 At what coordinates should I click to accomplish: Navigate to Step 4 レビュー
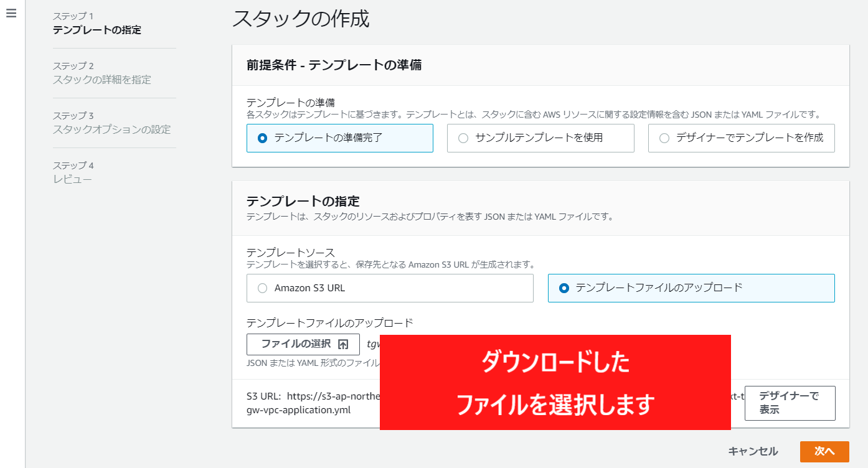(72, 179)
